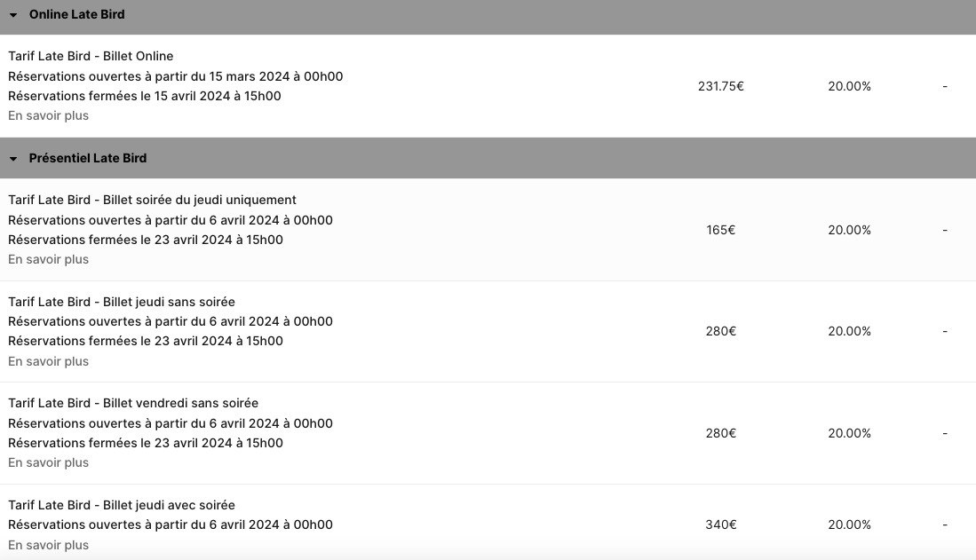The width and height of the screenshot is (976, 560).
Task: Click the 231.75€ price
Action: point(720,86)
